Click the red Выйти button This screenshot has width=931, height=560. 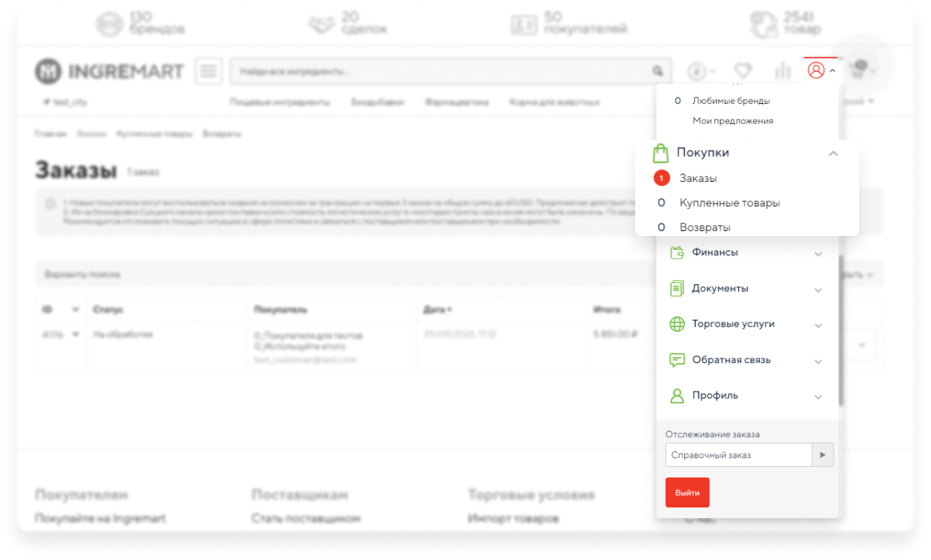[x=688, y=492]
